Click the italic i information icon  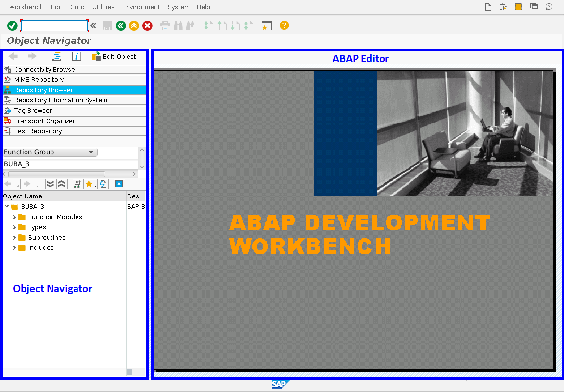point(77,56)
